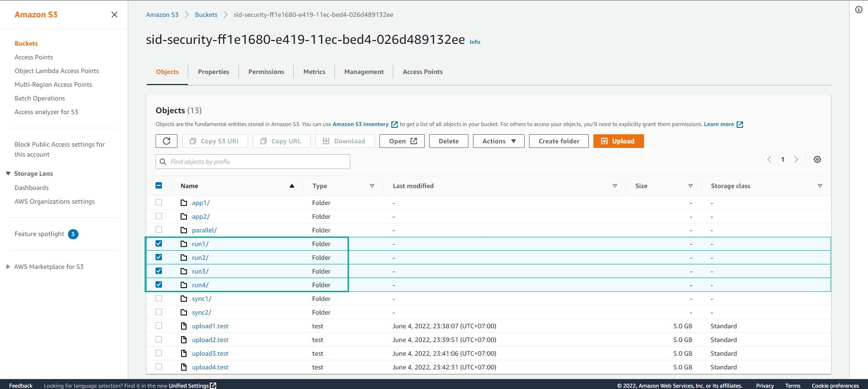Click Cookie preferences in the footer
Image resolution: width=868 pixels, height=389 pixels.
click(835, 386)
